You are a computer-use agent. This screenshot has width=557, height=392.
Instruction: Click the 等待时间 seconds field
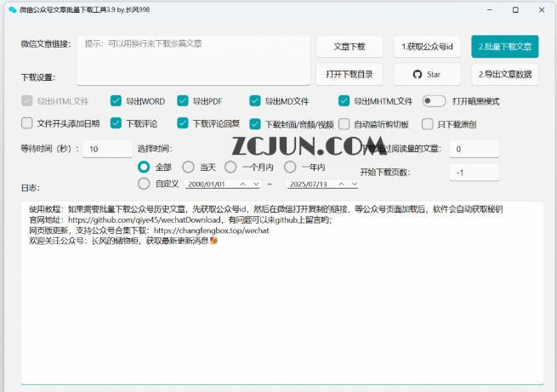pos(107,149)
